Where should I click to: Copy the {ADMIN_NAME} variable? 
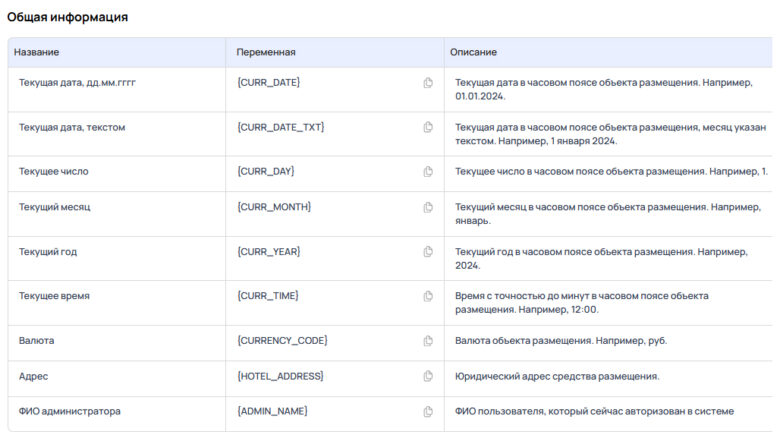point(428,412)
